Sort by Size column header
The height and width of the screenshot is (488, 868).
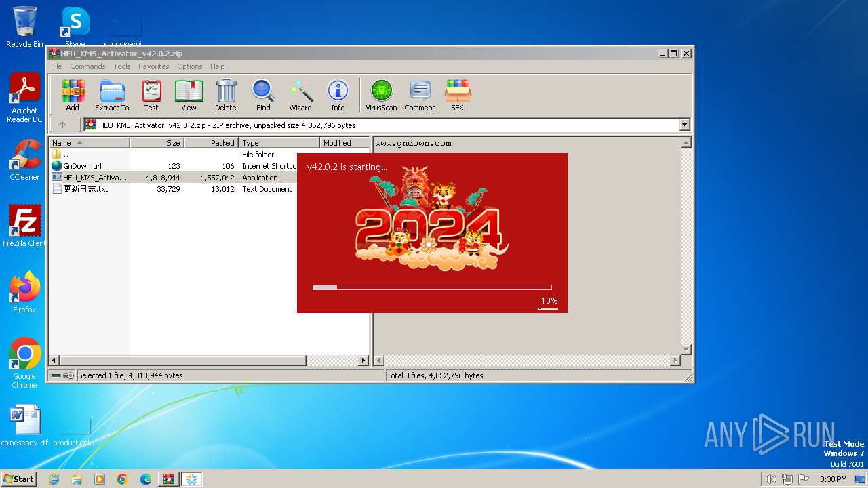tap(157, 142)
